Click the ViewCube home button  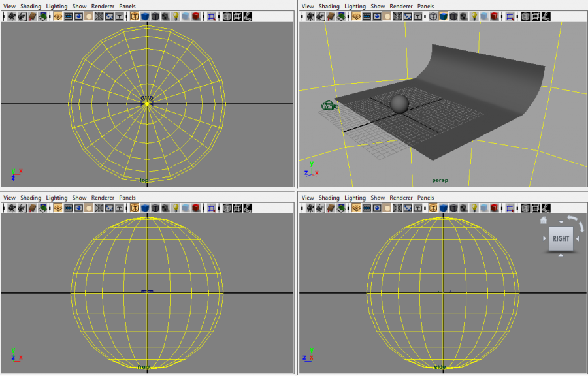[543, 221]
